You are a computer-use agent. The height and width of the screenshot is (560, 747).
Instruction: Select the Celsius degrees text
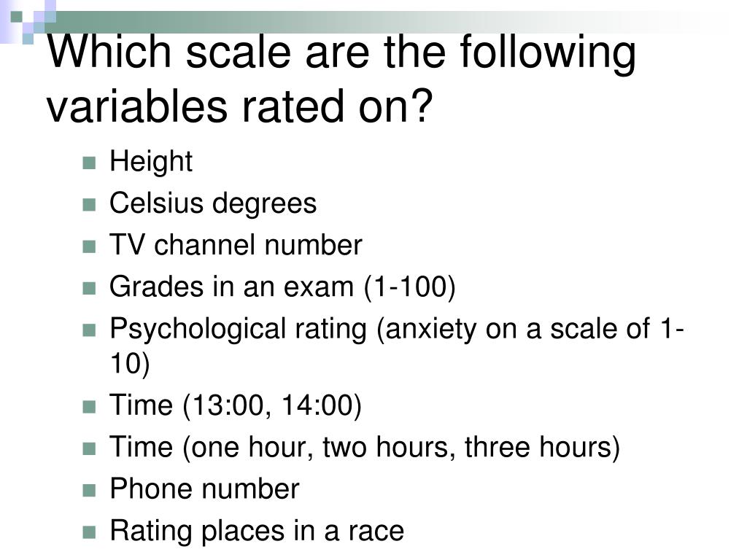point(213,204)
